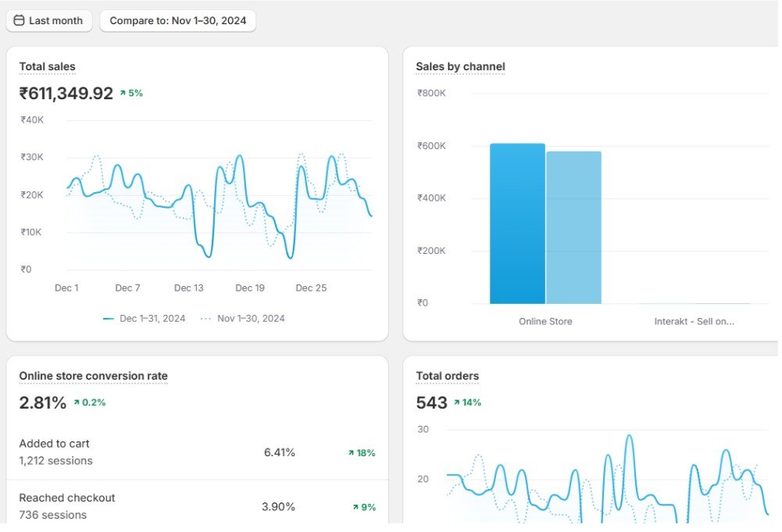This screenshot has width=782, height=532.
Task: Open the Online store conversion rate report
Action: pyautogui.click(x=93, y=376)
